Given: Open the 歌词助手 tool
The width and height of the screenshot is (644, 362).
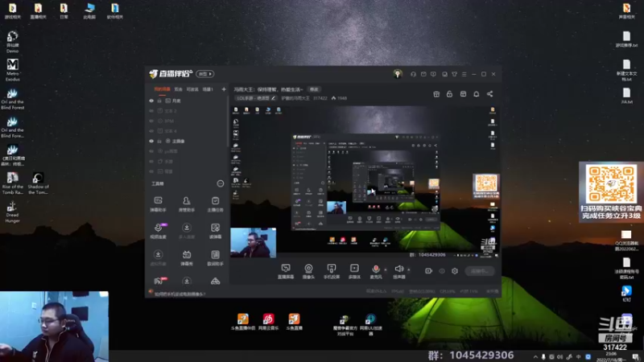Looking at the screenshot, I should click(x=215, y=257).
